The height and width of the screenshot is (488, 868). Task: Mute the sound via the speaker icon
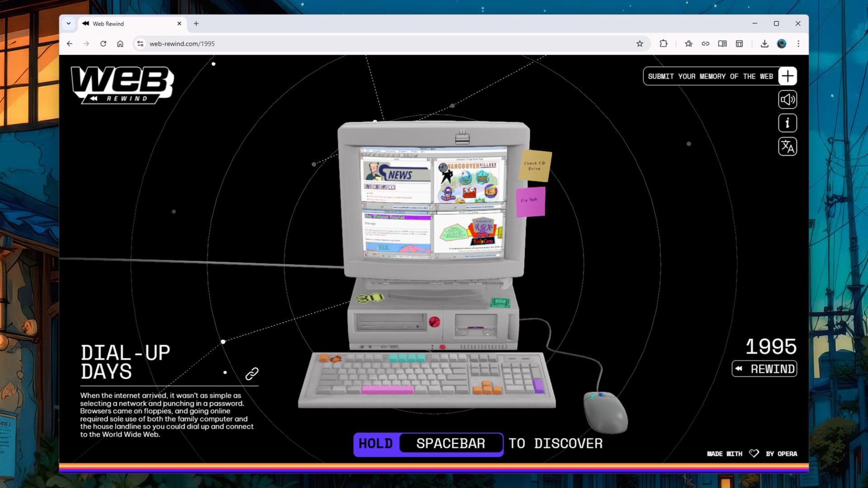coord(787,99)
